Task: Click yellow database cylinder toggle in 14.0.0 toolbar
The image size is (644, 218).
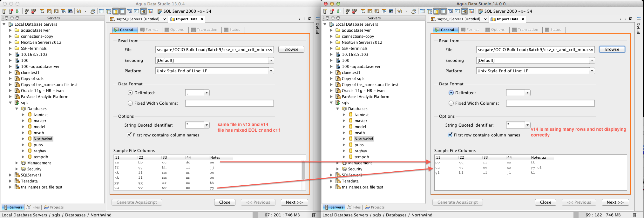Action: (x=436, y=11)
